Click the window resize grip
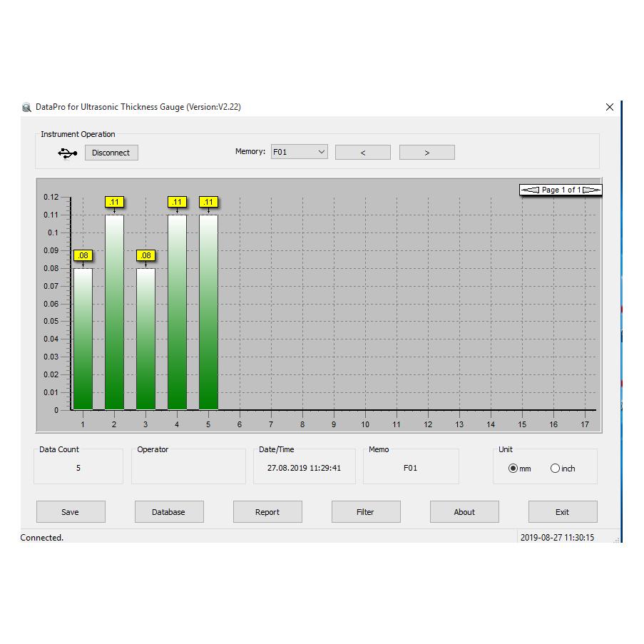The width and height of the screenshot is (644, 644). point(616,540)
